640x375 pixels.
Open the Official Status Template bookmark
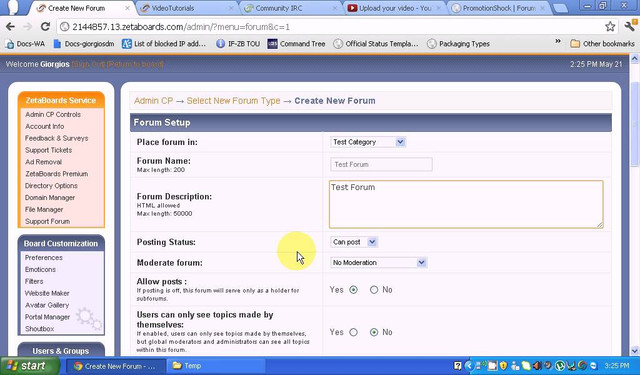(376, 44)
